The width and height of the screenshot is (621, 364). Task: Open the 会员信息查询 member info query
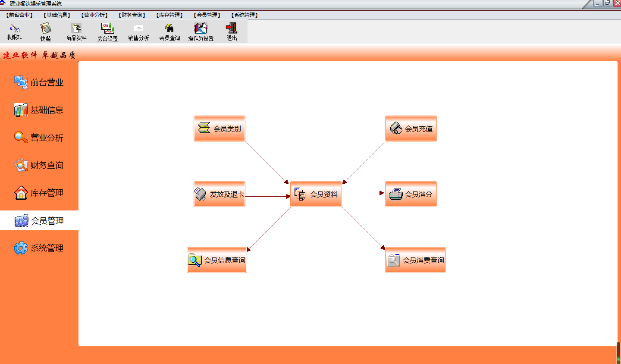(217, 260)
